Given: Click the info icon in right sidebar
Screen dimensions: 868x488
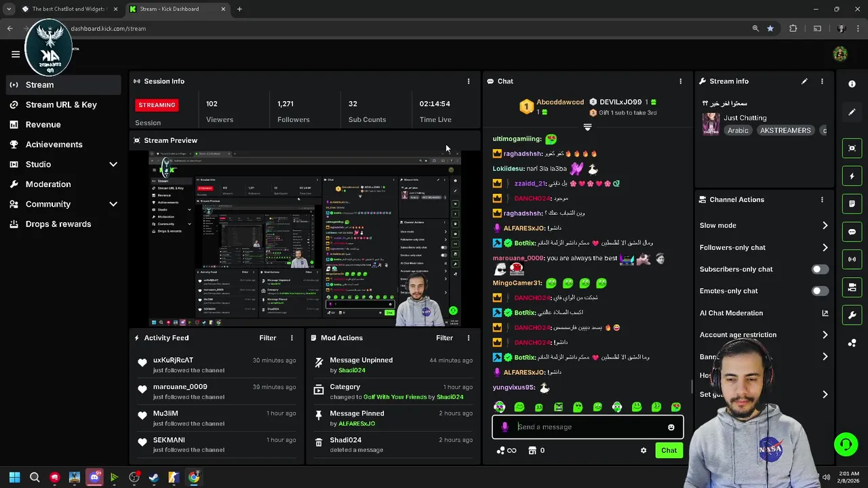Looking at the screenshot, I should pos(852,83).
